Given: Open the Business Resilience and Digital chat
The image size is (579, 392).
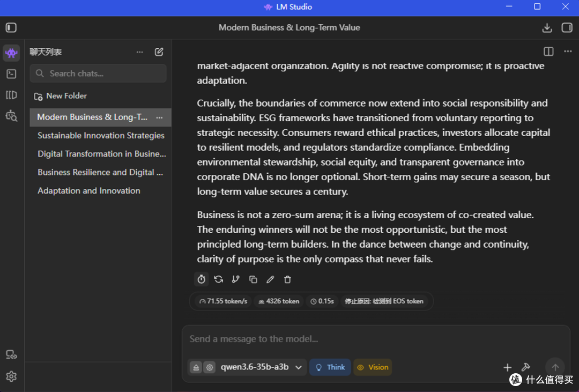Looking at the screenshot, I should 100,173.
